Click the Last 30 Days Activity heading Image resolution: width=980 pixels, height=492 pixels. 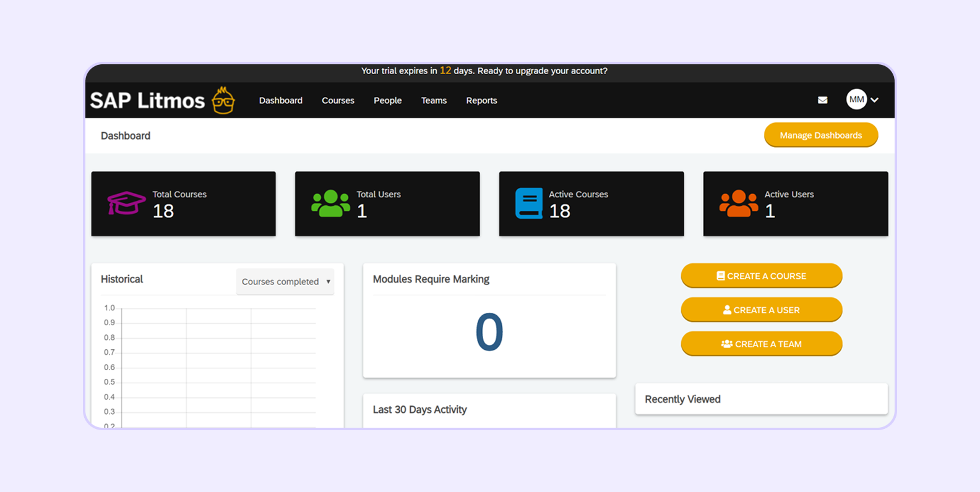(419, 409)
